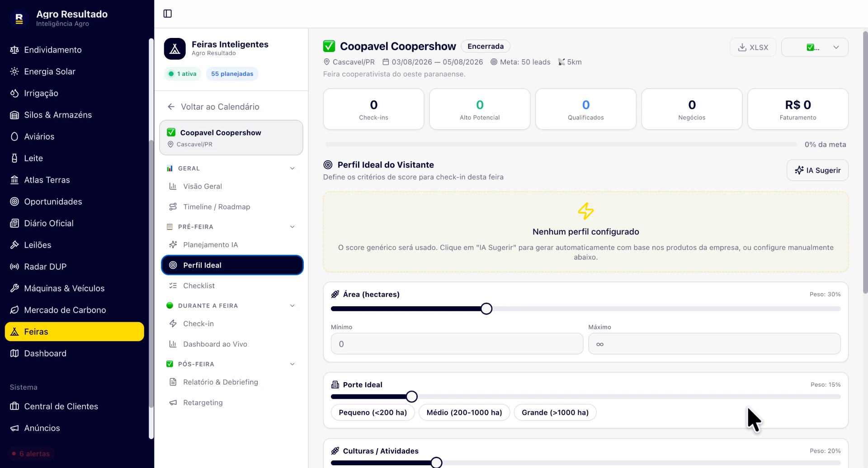Open Central de Clientes in Sistema
The width and height of the screenshot is (868, 468).
tap(75, 407)
